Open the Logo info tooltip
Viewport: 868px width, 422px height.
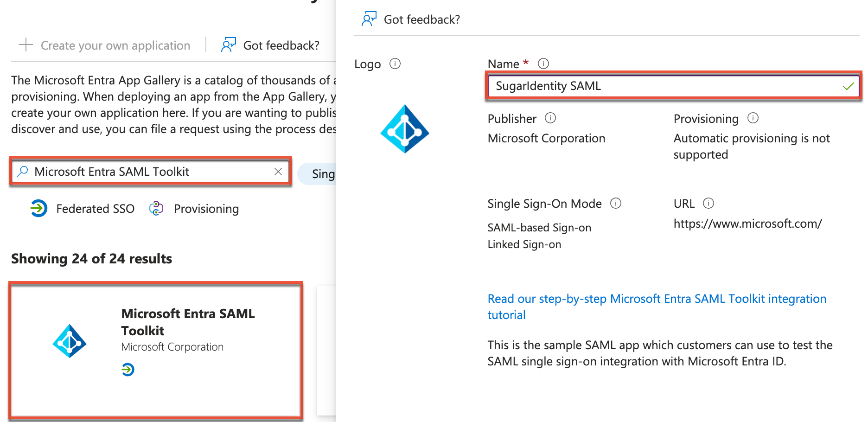(x=395, y=64)
